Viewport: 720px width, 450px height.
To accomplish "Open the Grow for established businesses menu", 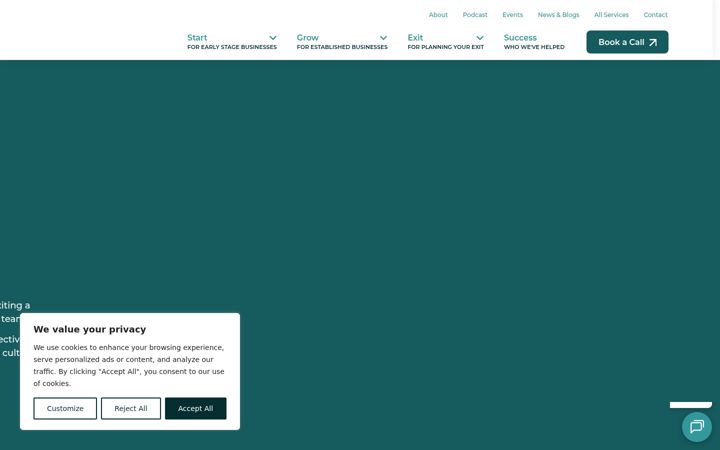I will point(342,42).
